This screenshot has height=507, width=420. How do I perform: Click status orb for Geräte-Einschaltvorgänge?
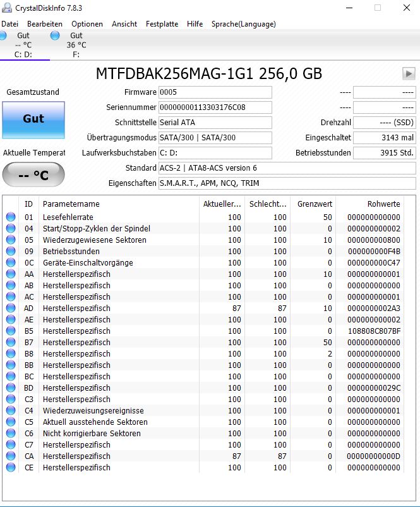[x=11, y=262]
